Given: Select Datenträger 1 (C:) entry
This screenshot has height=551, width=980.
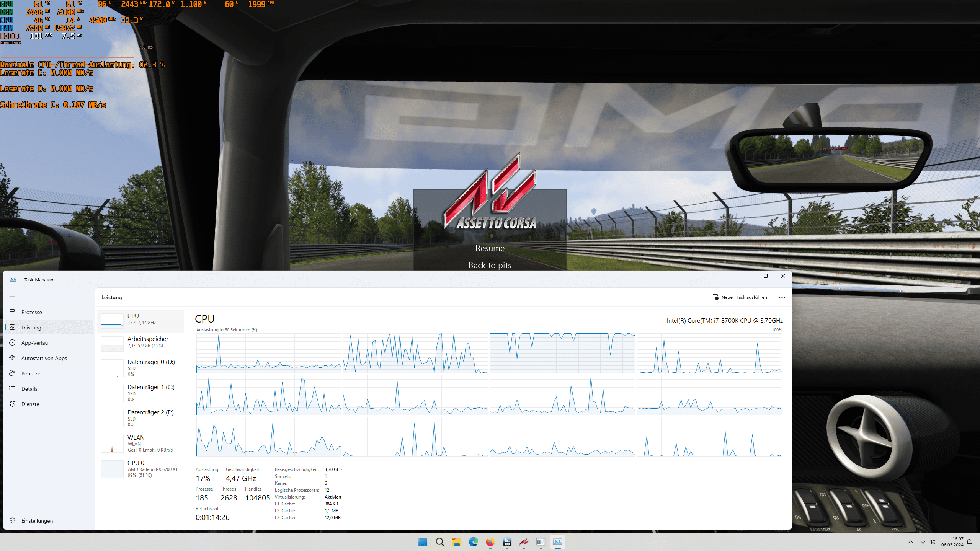Looking at the screenshot, I should 141,393.
